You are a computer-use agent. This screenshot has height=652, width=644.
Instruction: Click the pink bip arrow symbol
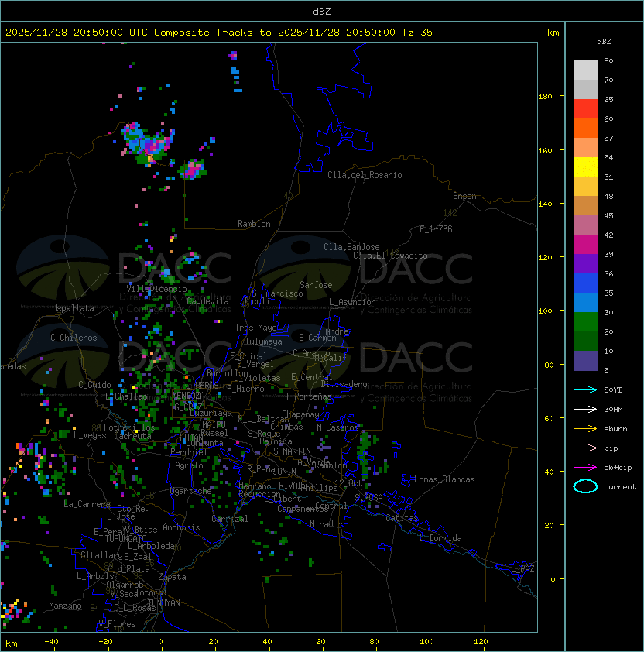tap(585, 448)
